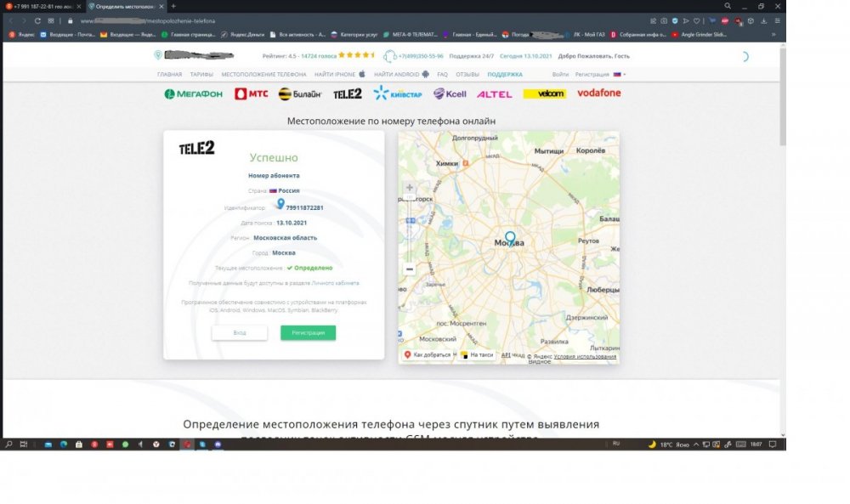This screenshot has height=504, width=850.
Task: Open the extensions cube icon
Action: point(751,20)
